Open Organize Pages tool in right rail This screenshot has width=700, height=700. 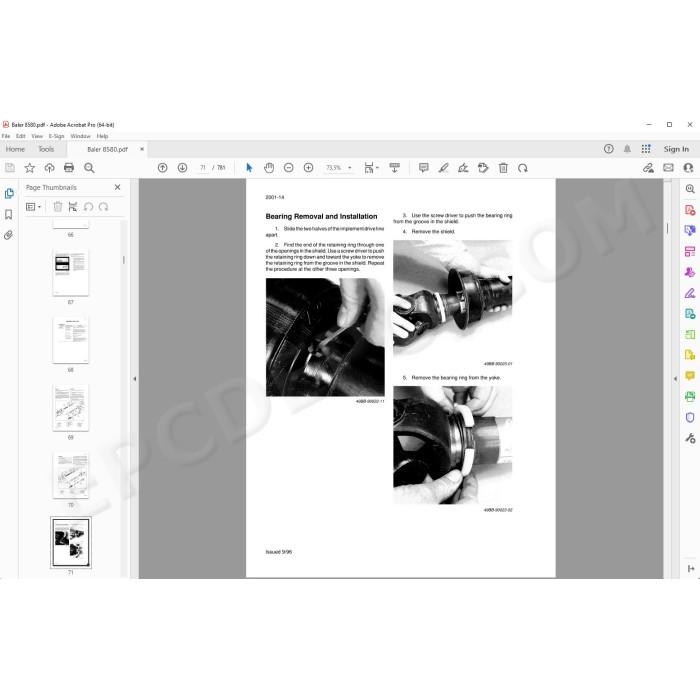(690, 335)
